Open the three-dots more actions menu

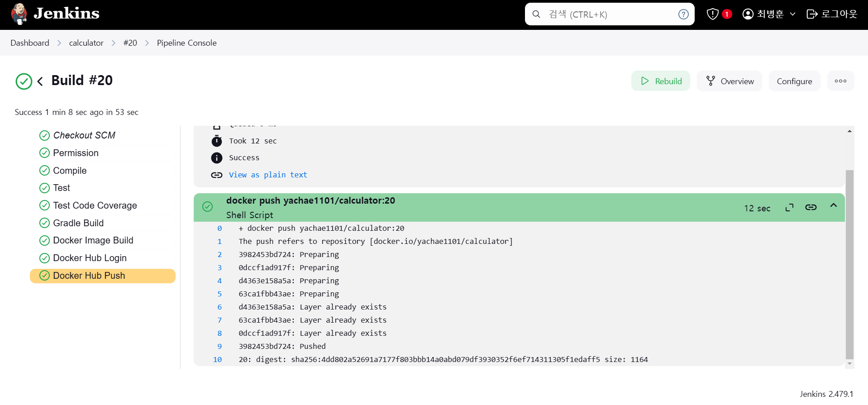point(840,81)
